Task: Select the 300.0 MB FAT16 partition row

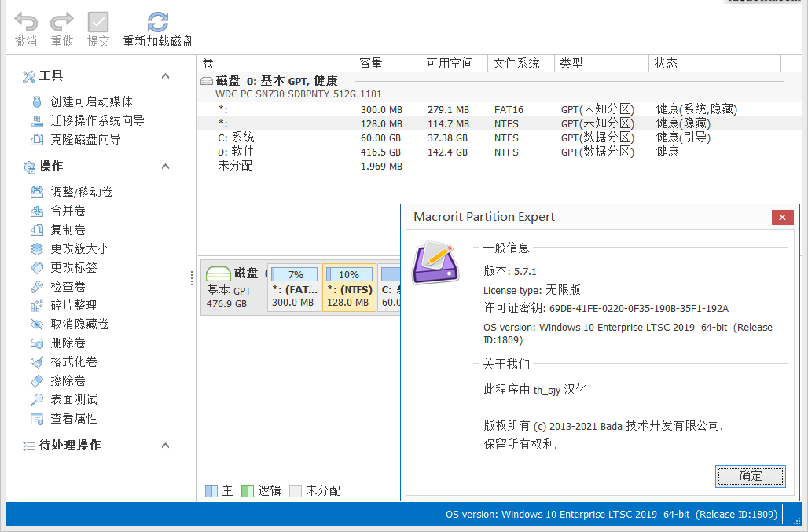Action: (500, 110)
